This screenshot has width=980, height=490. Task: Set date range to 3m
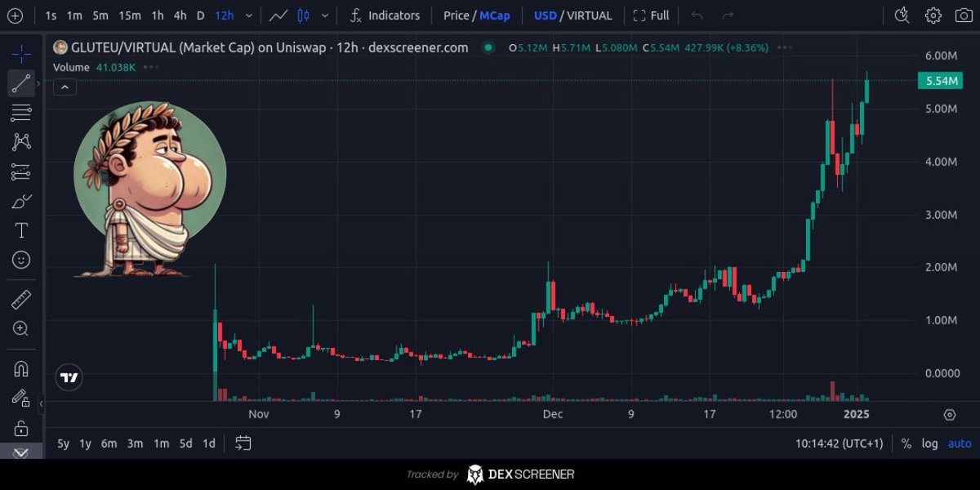point(136,443)
